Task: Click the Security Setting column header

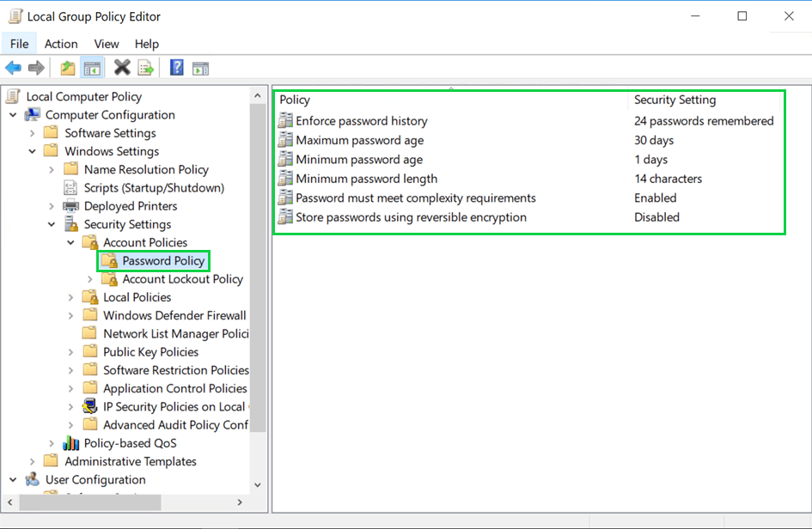Action: tap(675, 100)
